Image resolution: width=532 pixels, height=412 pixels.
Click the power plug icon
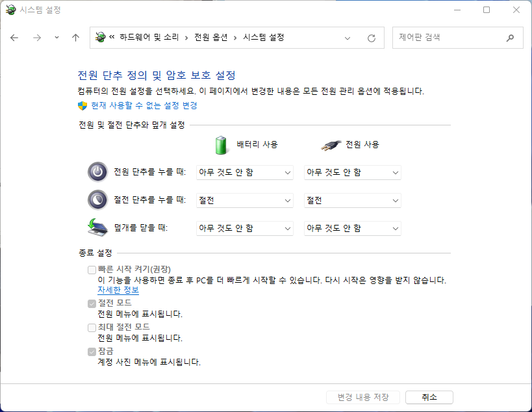(331, 146)
